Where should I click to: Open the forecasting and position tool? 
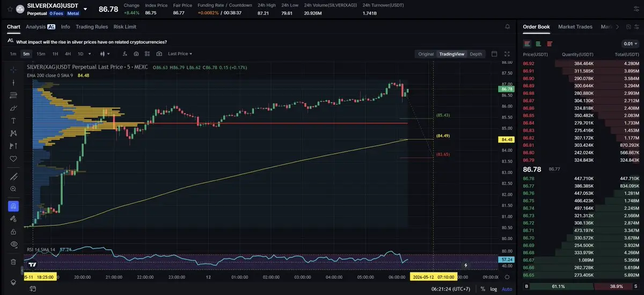pyautogui.click(x=13, y=146)
